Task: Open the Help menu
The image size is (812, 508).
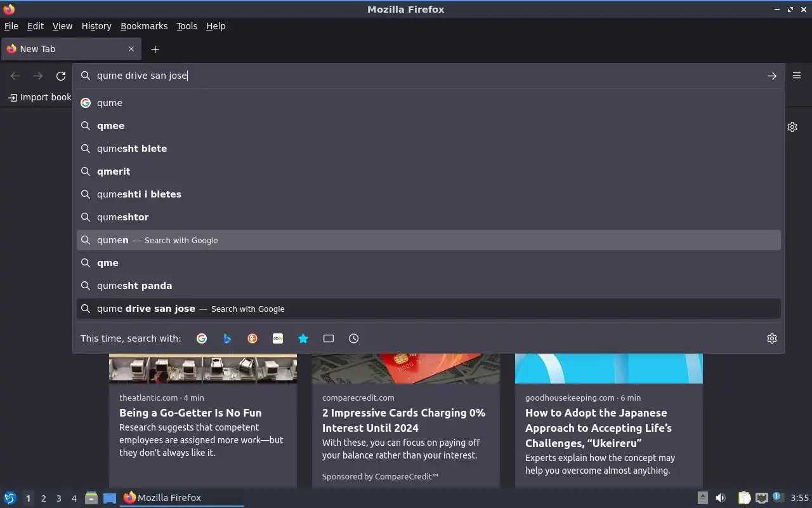Action: (216, 26)
